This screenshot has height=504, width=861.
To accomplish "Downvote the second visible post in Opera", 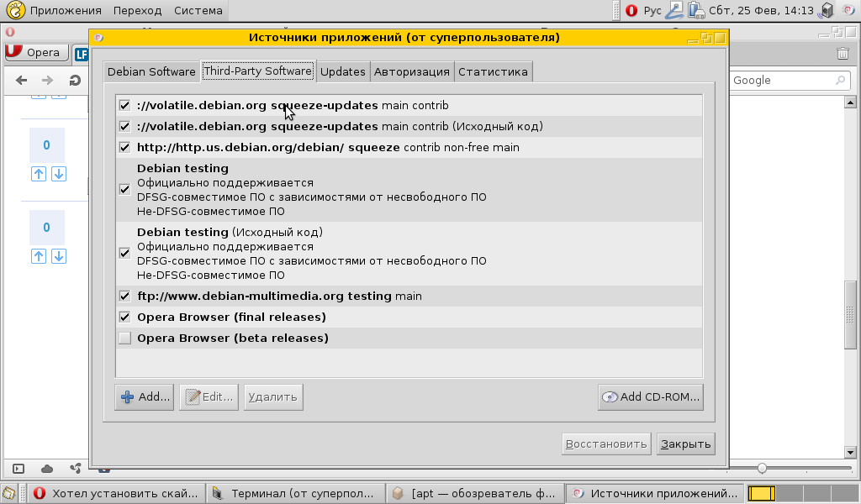I will tap(59, 256).
